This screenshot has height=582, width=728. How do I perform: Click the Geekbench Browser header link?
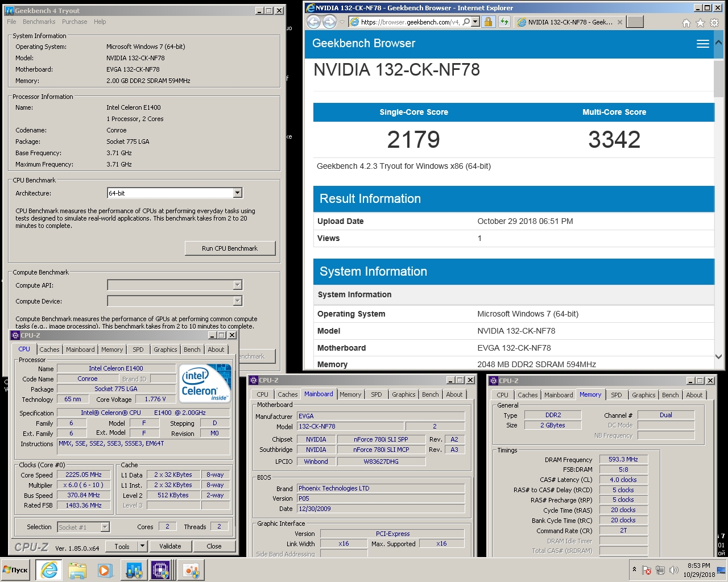363,44
